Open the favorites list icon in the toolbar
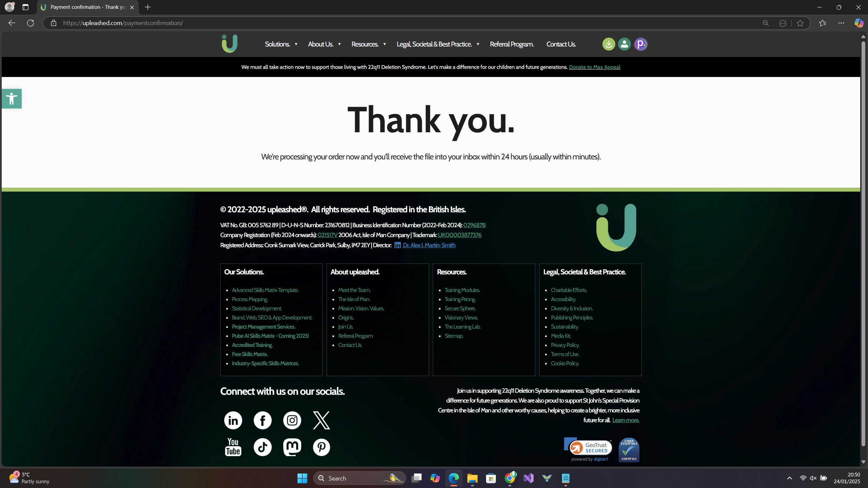The height and width of the screenshot is (488, 868). (x=823, y=23)
